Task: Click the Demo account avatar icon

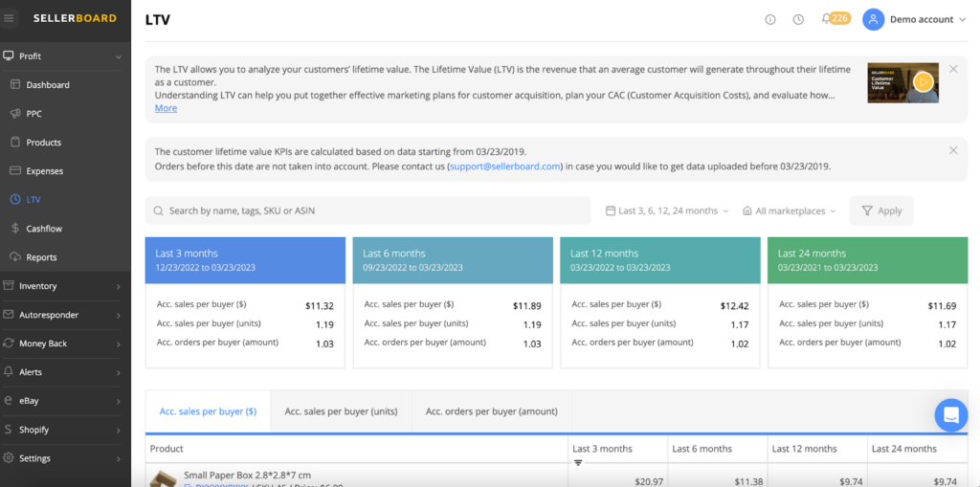Action: pos(873,19)
